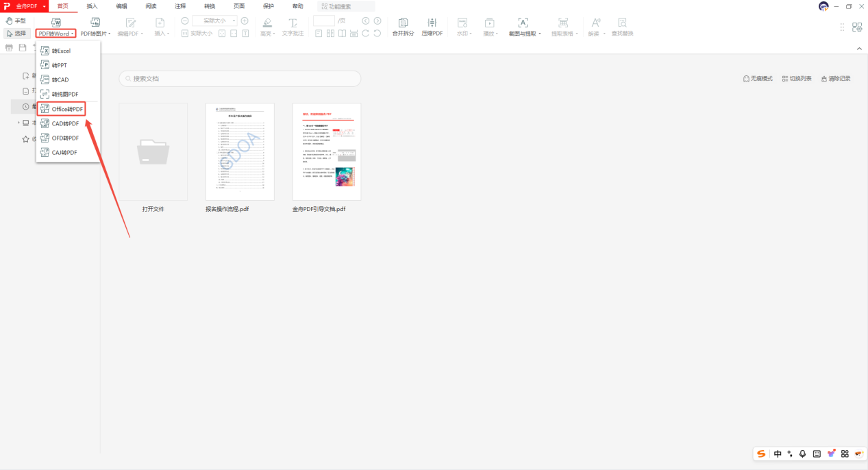Open the 合并拆分 merge split tool

403,27
